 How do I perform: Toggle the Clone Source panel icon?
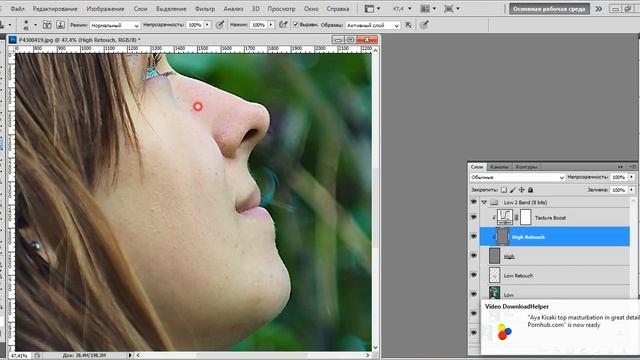pos(47,25)
